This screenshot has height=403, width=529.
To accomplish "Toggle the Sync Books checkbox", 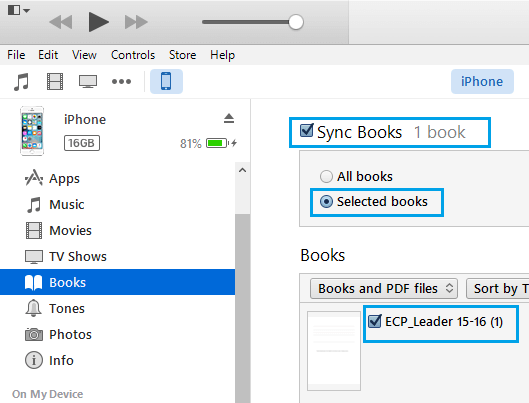I will (x=307, y=131).
